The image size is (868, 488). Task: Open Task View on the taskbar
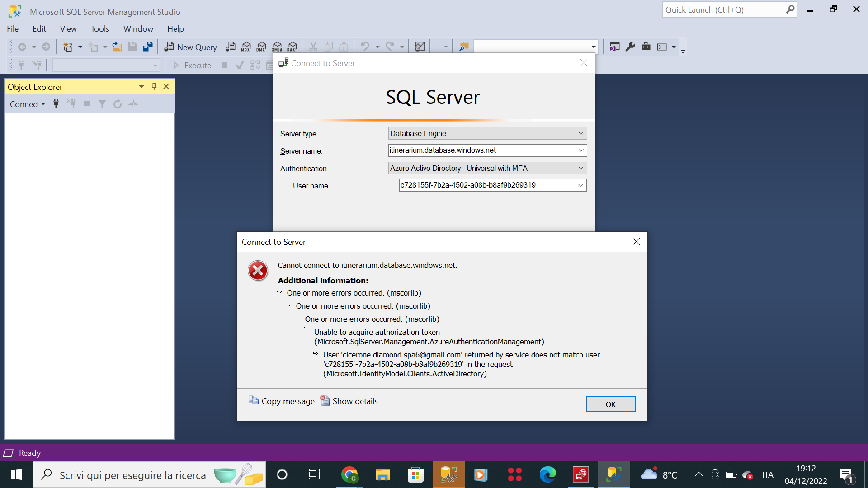click(315, 474)
